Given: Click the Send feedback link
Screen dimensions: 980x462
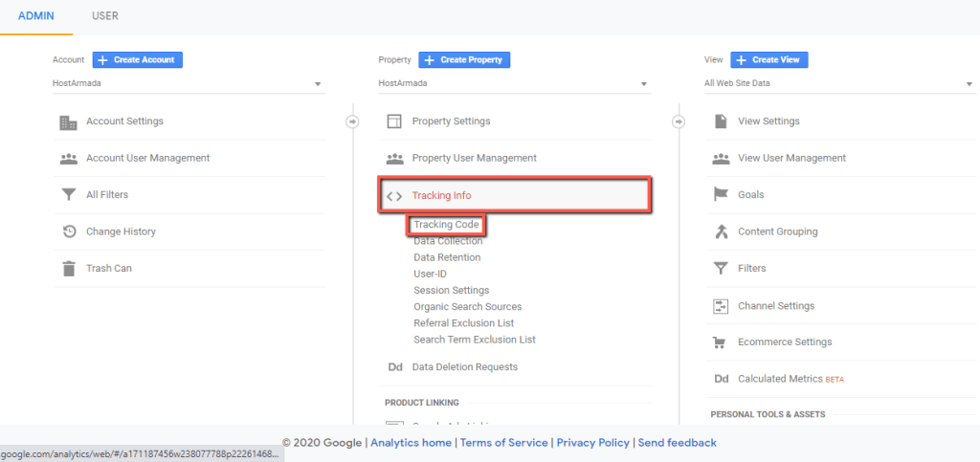Looking at the screenshot, I should click(x=677, y=443).
